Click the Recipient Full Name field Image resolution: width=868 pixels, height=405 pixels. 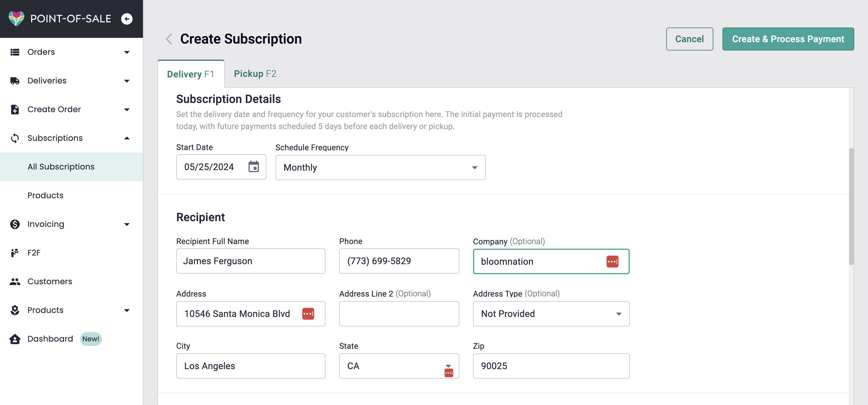[251, 261]
